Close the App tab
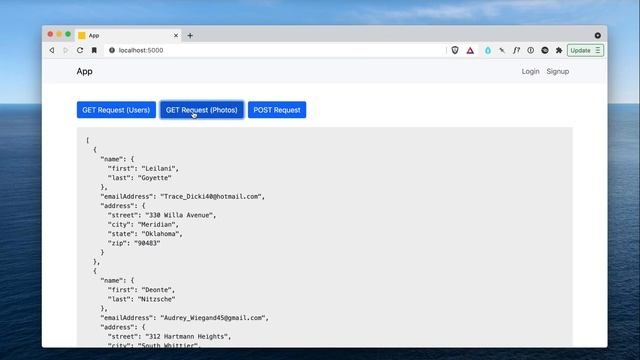This screenshot has height=360, width=640. coord(176,36)
